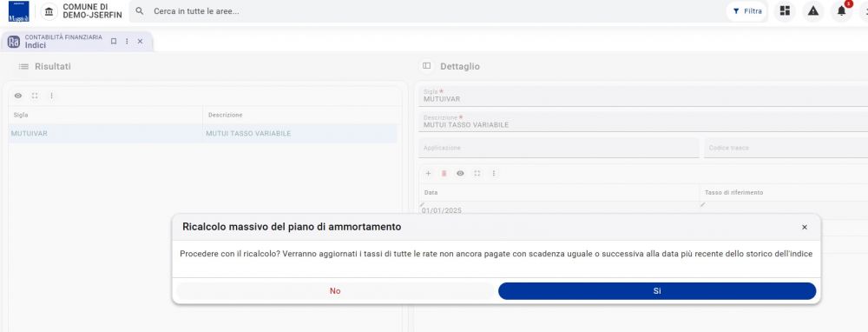Open the Filtra filter button

(747, 11)
